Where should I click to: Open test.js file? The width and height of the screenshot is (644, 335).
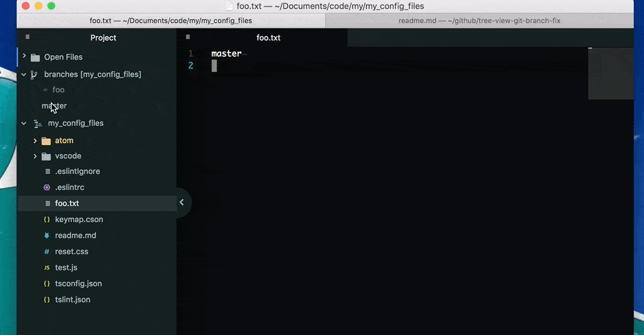(x=66, y=268)
